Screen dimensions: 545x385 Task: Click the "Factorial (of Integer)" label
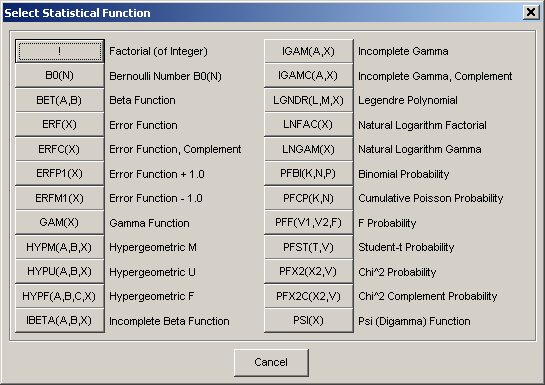[158, 51]
